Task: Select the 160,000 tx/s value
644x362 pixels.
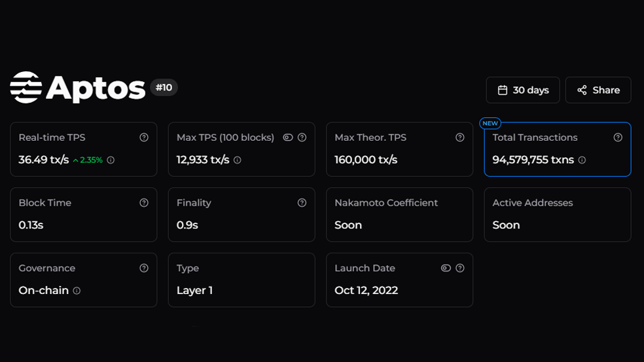Action: [x=366, y=160]
